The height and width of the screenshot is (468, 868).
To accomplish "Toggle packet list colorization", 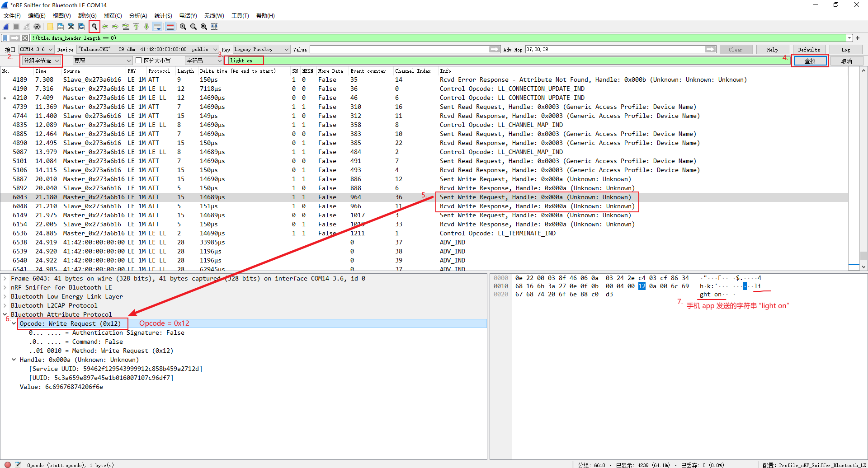I will [170, 27].
